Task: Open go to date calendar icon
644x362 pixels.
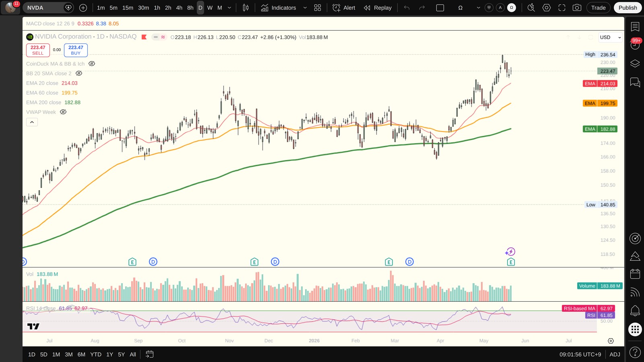Action: pyautogui.click(x=149, y=354)
